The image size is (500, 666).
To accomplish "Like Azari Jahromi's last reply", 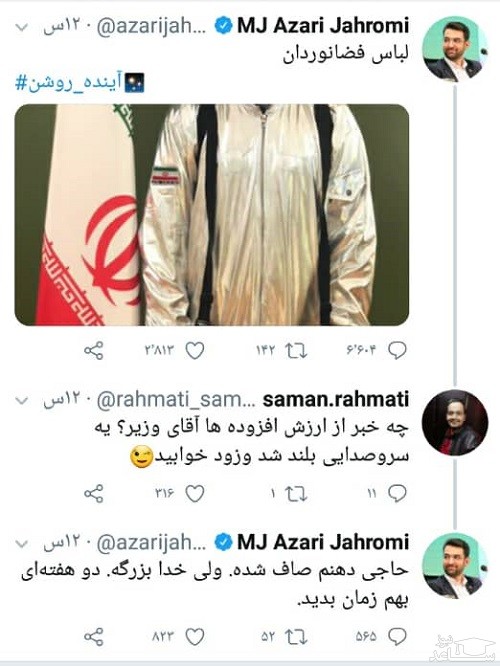I will (x=195, y=637).
